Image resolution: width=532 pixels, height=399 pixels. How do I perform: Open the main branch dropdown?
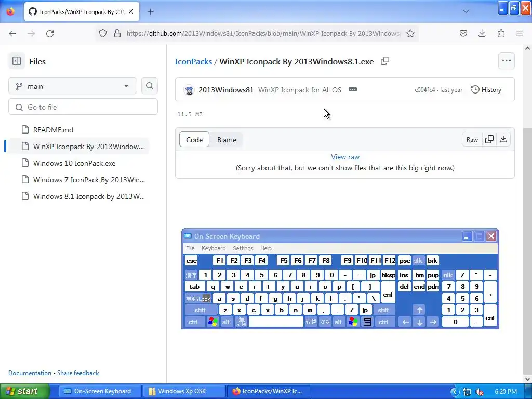click(73, 86)
